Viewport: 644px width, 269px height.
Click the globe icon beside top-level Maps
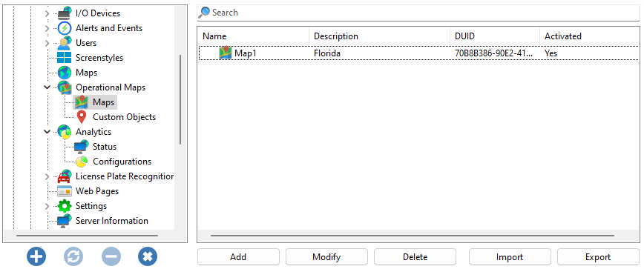coord(65,73)
